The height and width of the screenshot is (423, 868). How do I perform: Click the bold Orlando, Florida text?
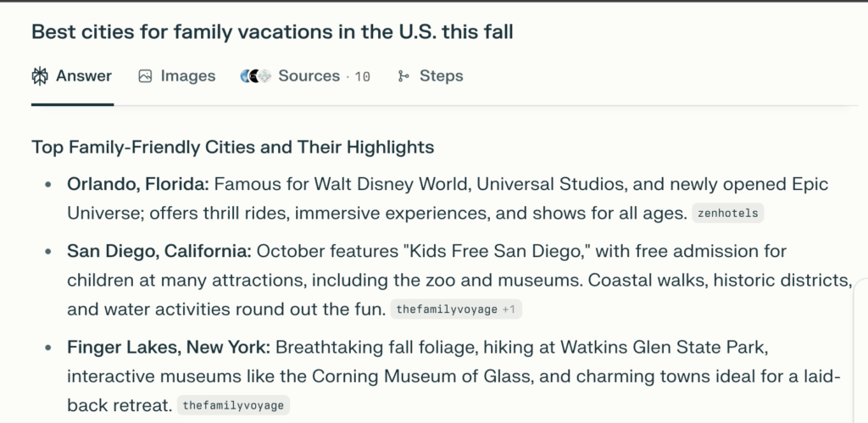click(137, 185)
